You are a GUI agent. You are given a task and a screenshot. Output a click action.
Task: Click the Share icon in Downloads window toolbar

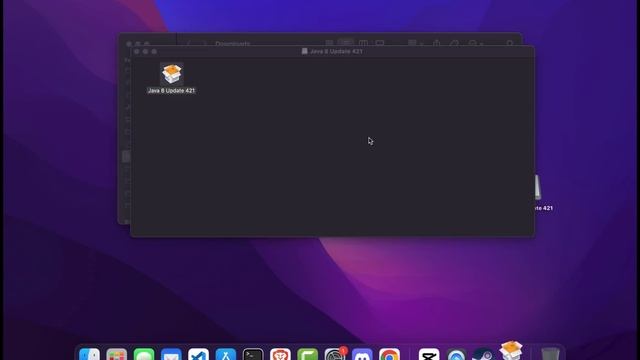point(436,43)
